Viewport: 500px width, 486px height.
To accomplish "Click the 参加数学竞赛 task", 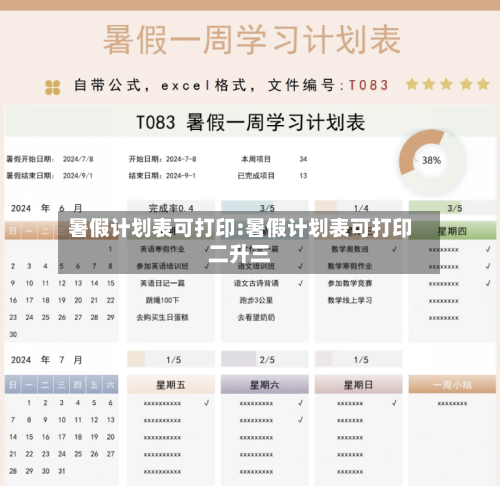I will (x=350, y=283).
